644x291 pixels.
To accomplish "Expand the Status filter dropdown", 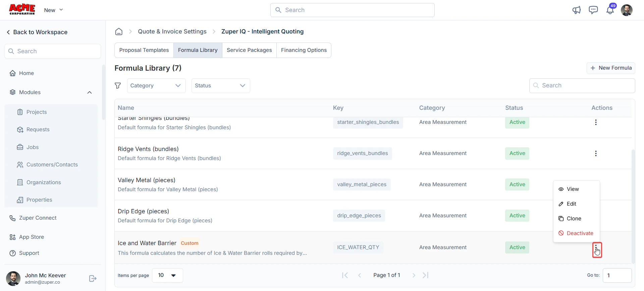I will click(221, 86).
